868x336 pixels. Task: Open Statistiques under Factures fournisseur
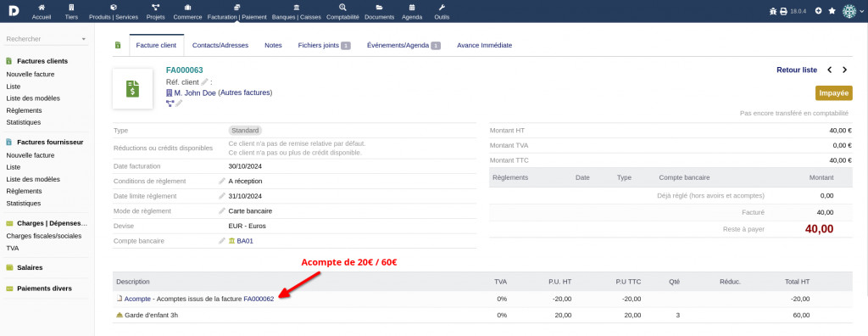click(x=23, y=203)
